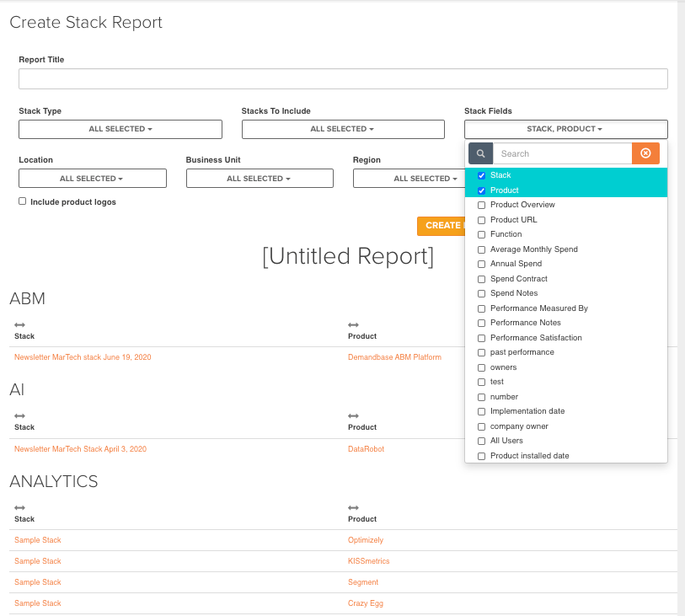
Task: Open Sample Stack link in the KISSmetrics row
Action: (x=38, y=561)
